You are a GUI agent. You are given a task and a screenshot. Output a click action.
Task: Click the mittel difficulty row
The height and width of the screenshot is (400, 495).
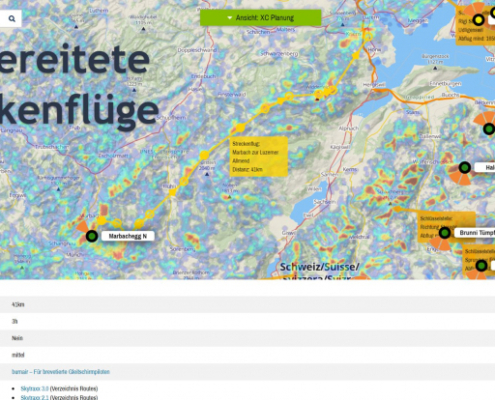(247, 355)
